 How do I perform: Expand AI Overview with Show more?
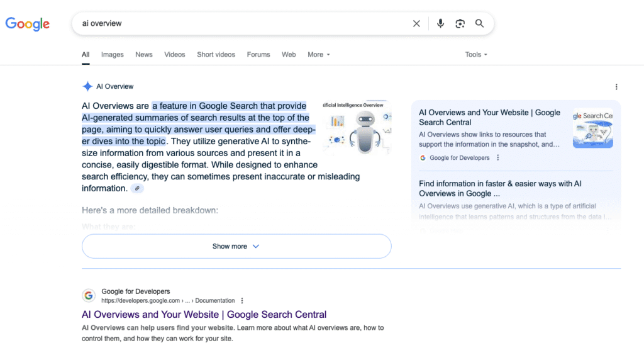(x=236, y=246)
